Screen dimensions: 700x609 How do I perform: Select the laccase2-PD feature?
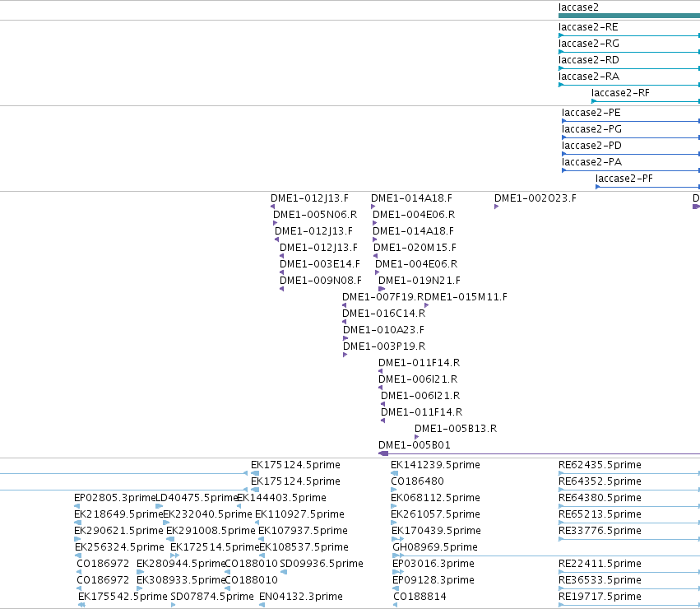click(591, 146)
